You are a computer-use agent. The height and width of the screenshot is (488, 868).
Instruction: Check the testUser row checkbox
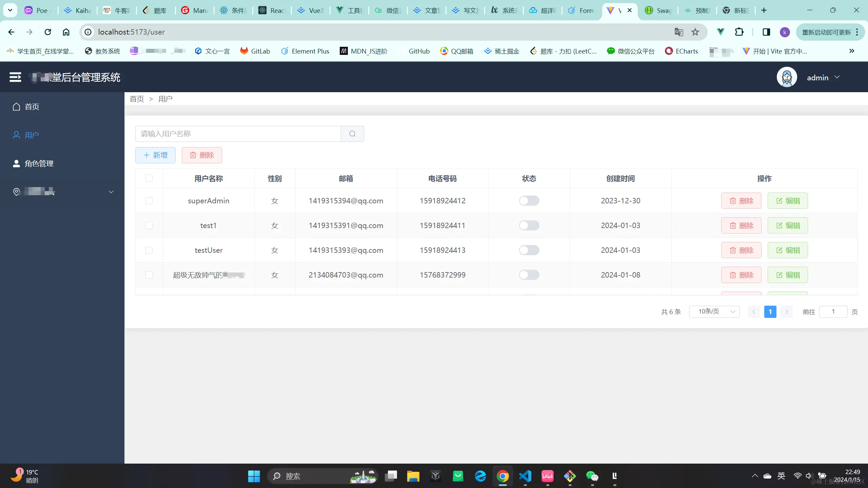pyautogui.click(x=149, y=250)
